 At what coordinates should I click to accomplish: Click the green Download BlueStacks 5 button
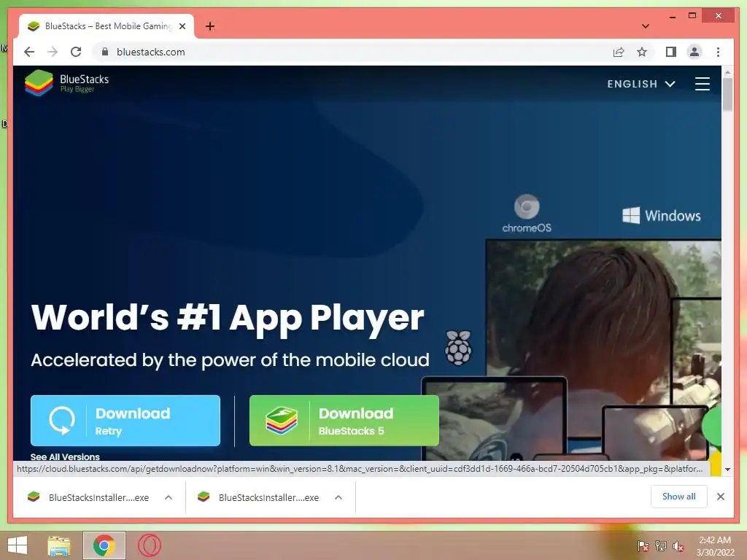pos(344,421)
